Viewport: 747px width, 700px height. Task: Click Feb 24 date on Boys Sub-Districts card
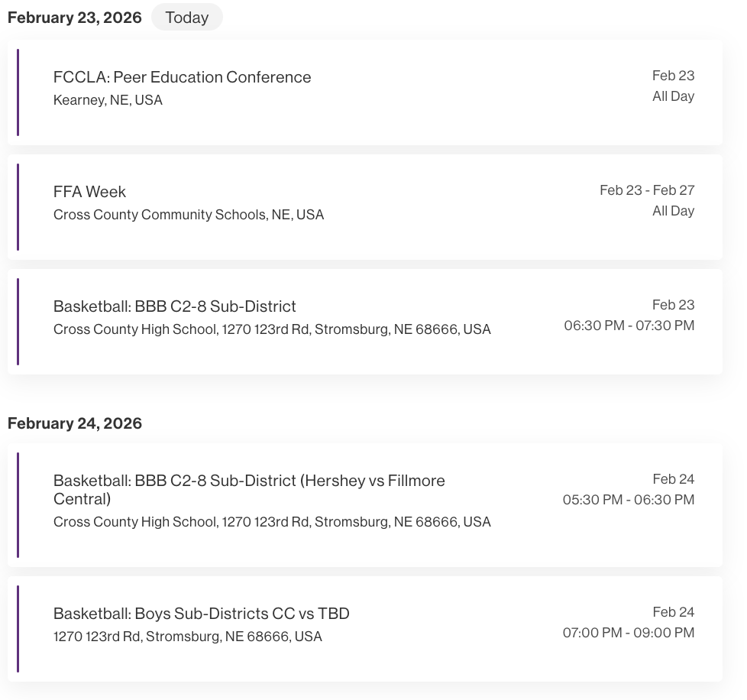673,612
